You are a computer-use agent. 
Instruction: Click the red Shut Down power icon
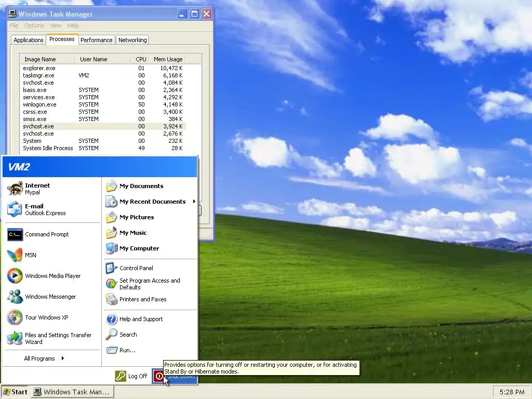tap(159, 376)
